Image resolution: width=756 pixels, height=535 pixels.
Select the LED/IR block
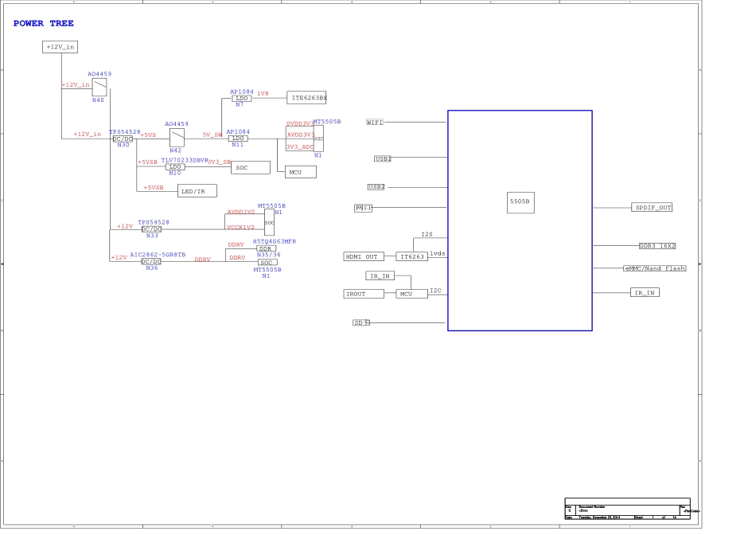tap(197, 191)
